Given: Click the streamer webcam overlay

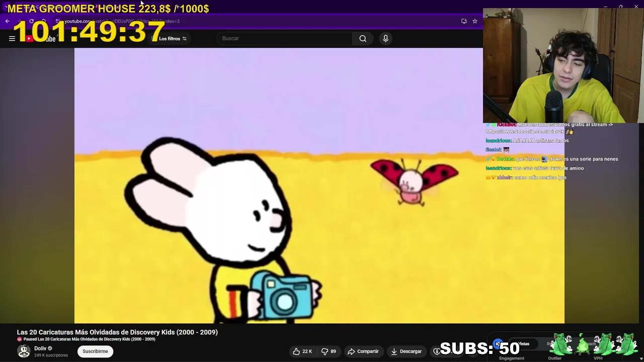Looking at the screenshot, I should point(563,65).
